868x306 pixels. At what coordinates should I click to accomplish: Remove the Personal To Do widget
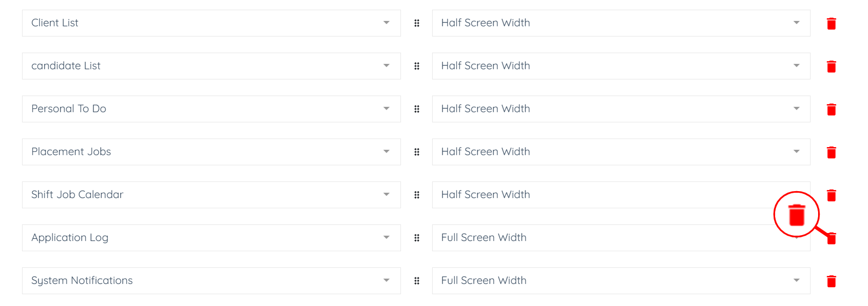831,110
